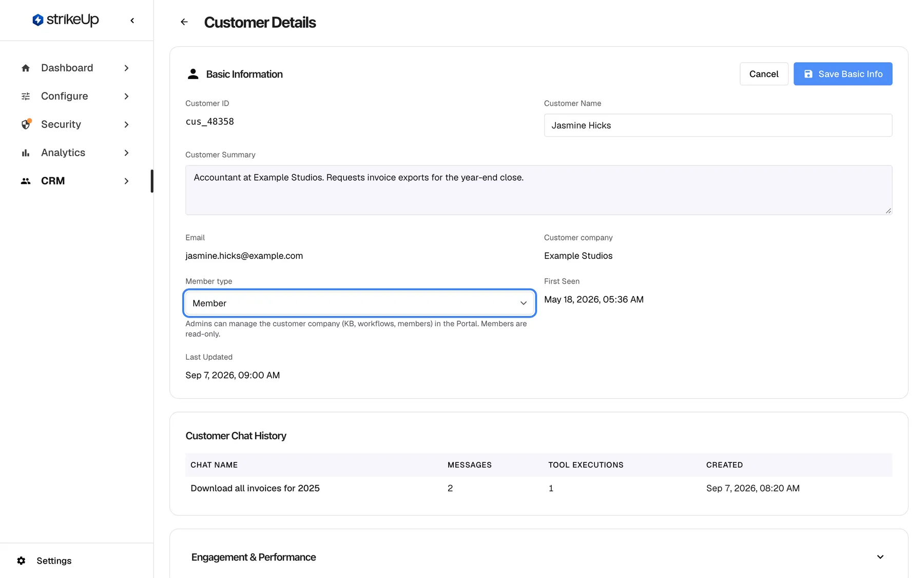Click the Last Updated date value
The height and width of the screenshot is (578, 924).
pos(233,375)
